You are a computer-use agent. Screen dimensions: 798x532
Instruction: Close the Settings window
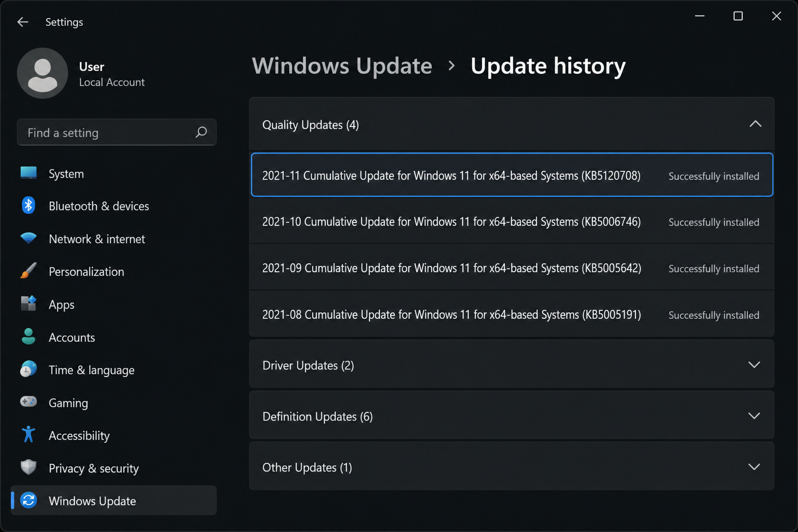point(776,16)
